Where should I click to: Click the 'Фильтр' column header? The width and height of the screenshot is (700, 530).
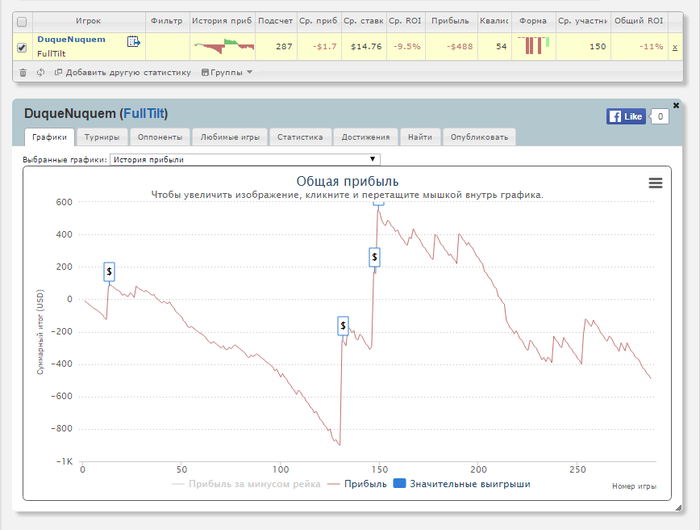[x=167, y=21]
